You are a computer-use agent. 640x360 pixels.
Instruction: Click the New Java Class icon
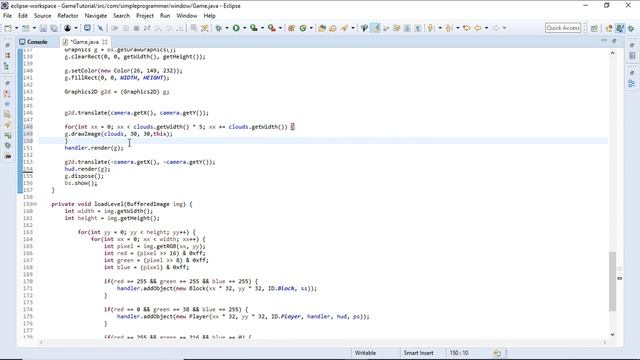tap(303, 28)
